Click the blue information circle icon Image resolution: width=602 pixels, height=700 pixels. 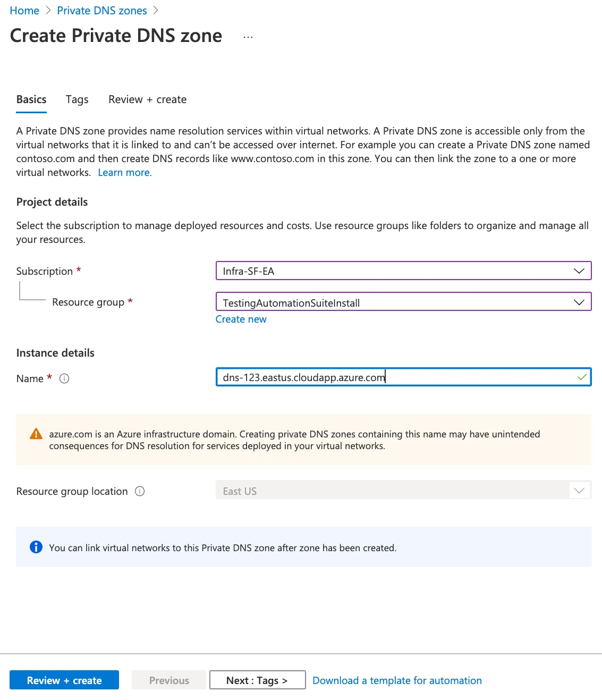coord(36,547)
